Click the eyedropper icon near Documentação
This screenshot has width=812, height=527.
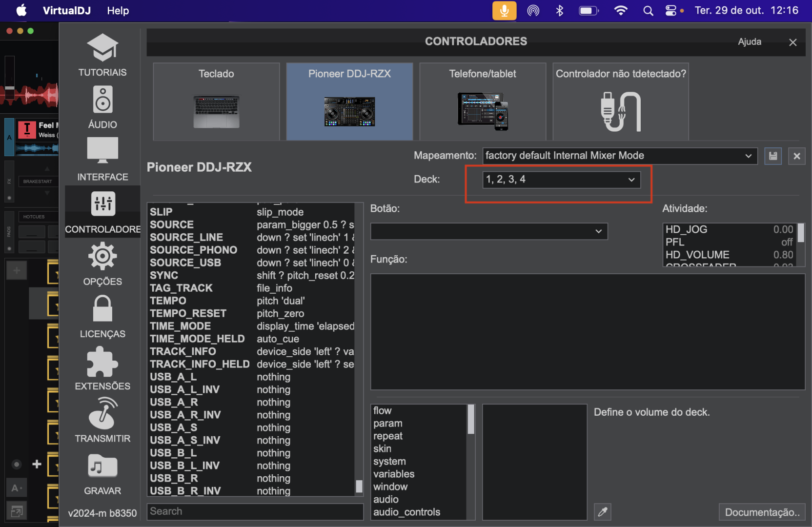pyautogui.click(x=603, y=512)
